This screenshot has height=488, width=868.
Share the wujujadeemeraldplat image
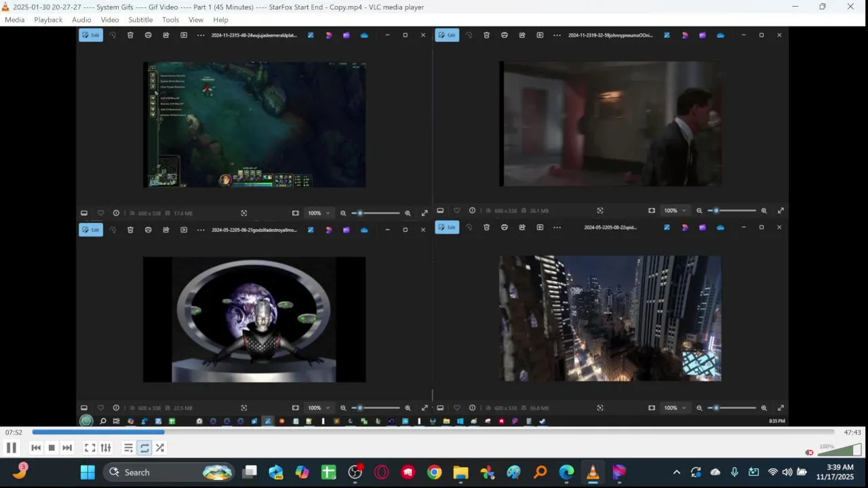click(x=166, y=35)
